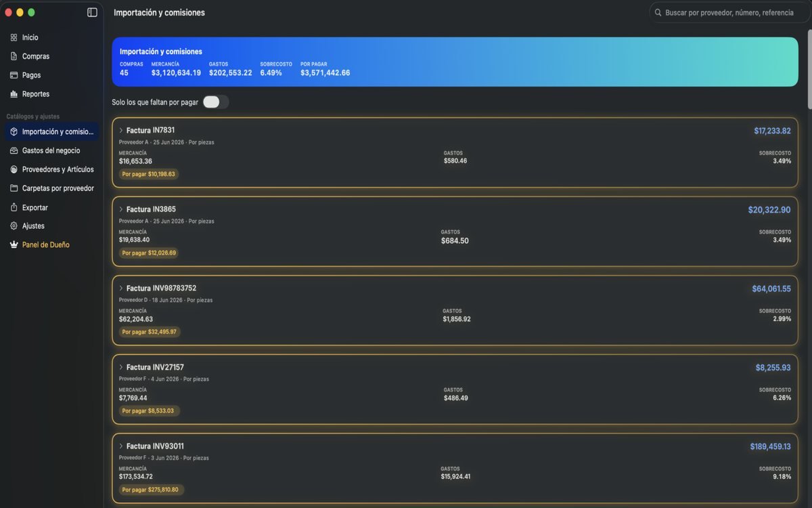This screenshot has height=508, width=812.
Task: Click the search field for proveedor
Action: (730, 12)
